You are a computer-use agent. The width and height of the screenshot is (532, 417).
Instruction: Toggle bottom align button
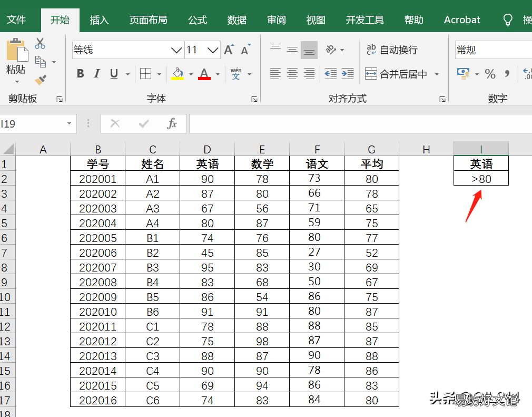point(309,50)
